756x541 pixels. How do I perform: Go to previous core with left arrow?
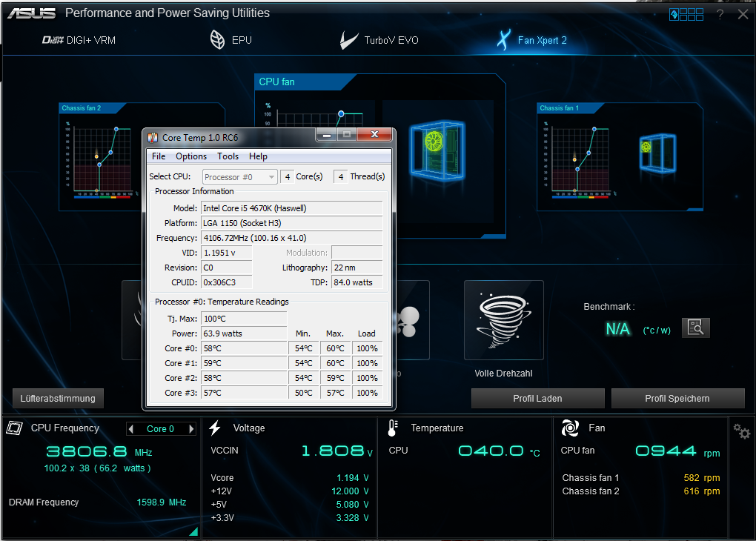pos(131,428)
